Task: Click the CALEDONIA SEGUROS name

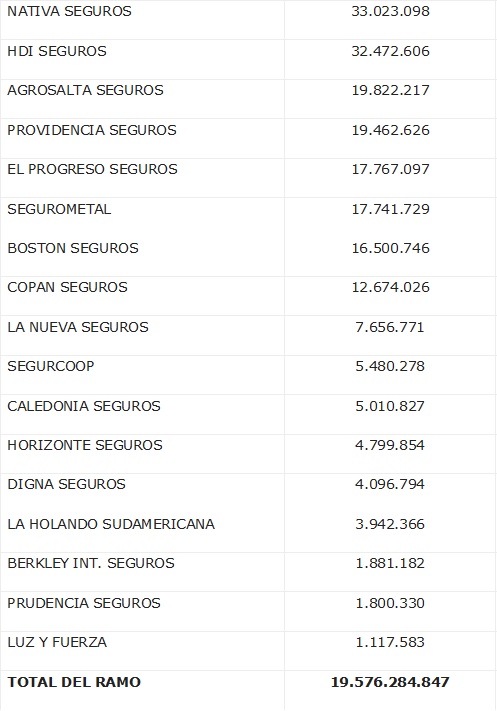Action: tap(84, 406)
